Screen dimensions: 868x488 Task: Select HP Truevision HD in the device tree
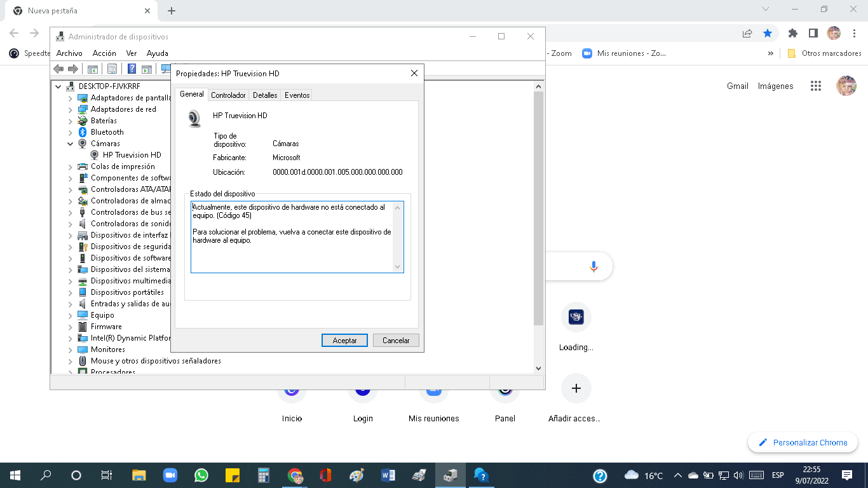pyautogui.click(x=132, y=155)
